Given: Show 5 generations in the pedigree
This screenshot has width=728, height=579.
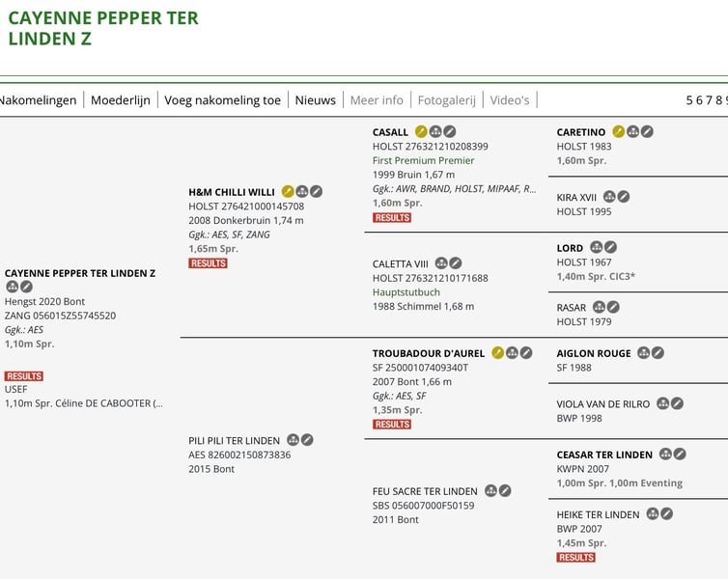Looking at the screenshot, I should pos(689,100).
